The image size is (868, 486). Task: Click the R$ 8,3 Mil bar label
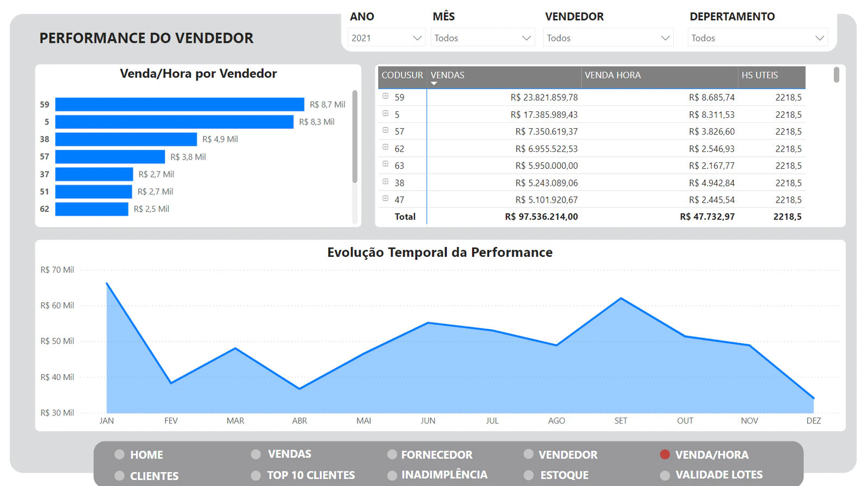point(317,122)
